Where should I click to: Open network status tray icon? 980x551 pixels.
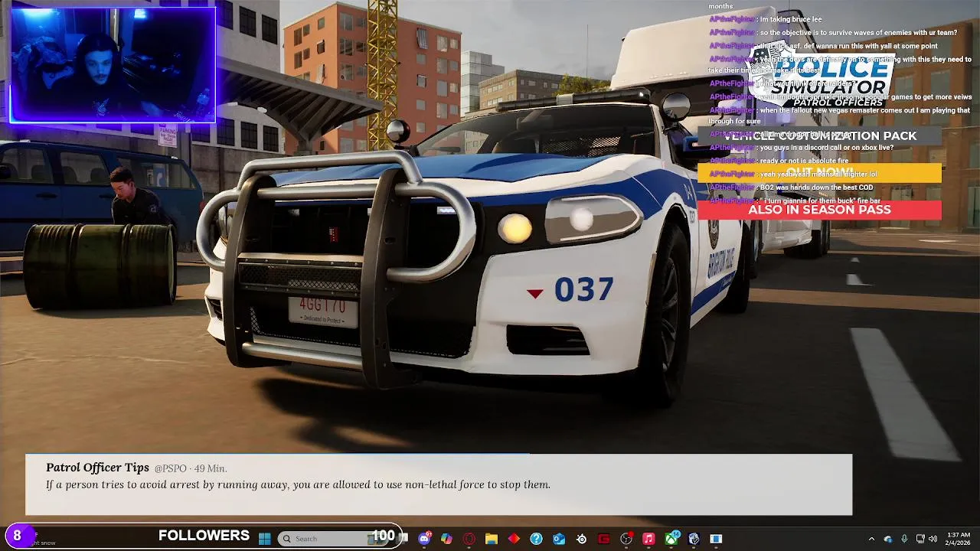coord(920,539)
